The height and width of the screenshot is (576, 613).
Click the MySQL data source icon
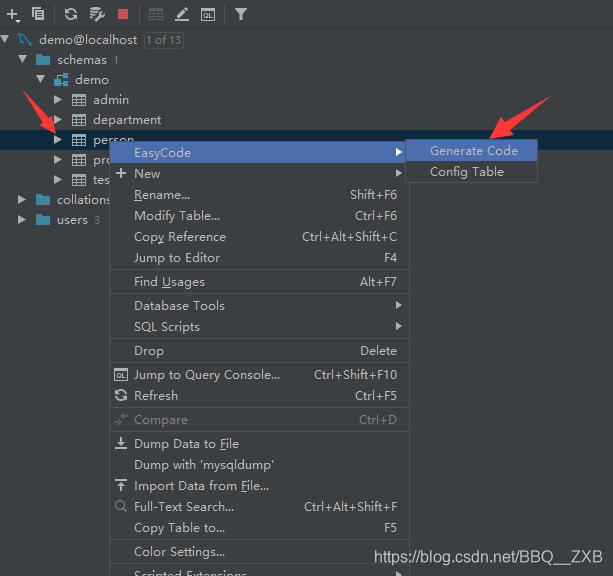[25, 39]
